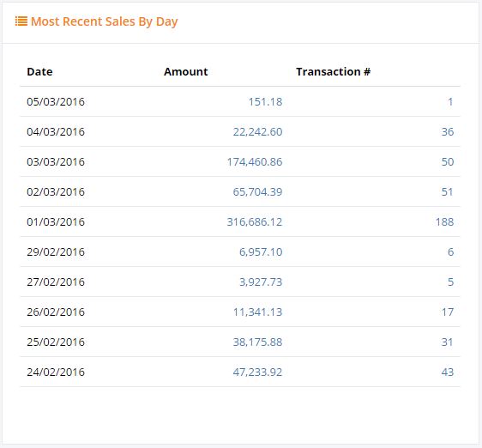Click the Most Recent Sales By Day title
The image size is (482, 448).
coord(105,21)
